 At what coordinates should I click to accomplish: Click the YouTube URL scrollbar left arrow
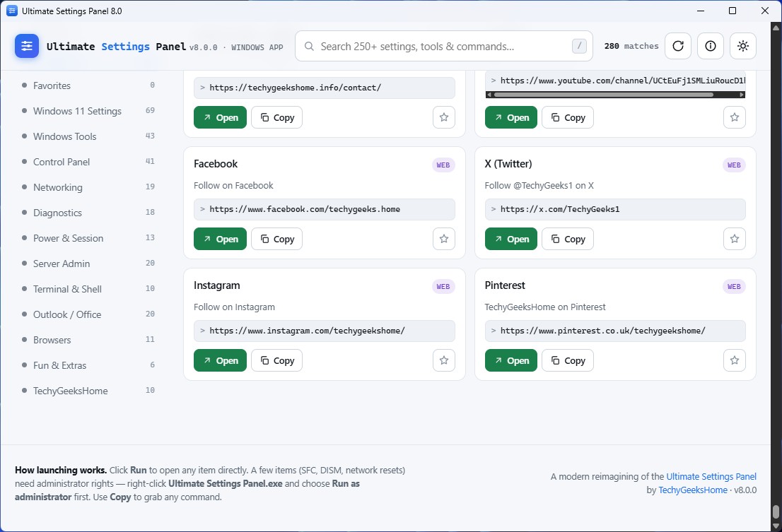[489, 94]
